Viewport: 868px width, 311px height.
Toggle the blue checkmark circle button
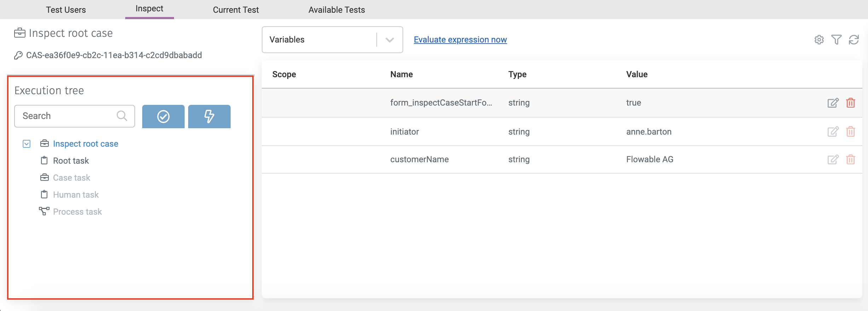coord(163,117)
